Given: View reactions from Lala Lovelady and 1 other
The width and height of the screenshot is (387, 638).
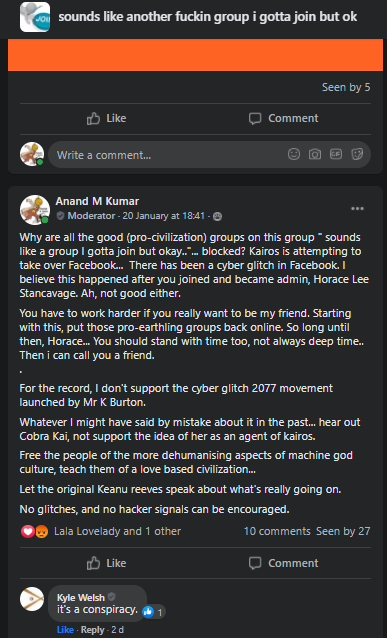Looking at the screenshot, I should pyautogui.click(x=117, y=531).
